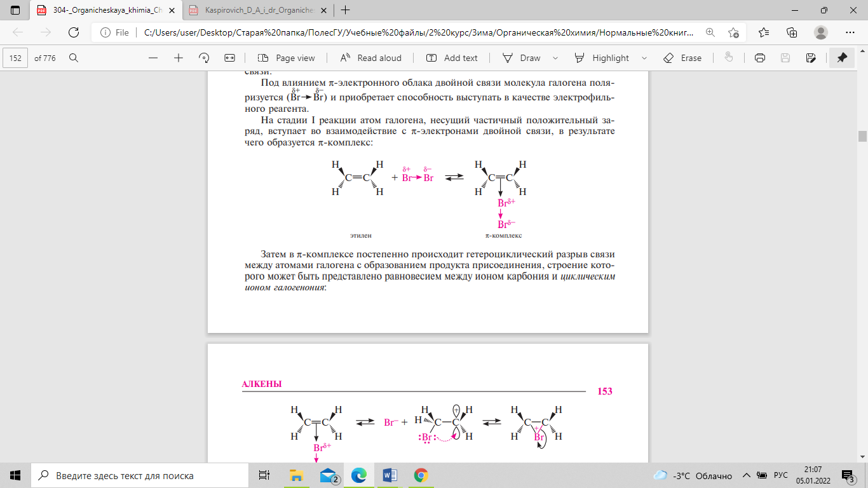Select Add text tool

tap(452, 58)
